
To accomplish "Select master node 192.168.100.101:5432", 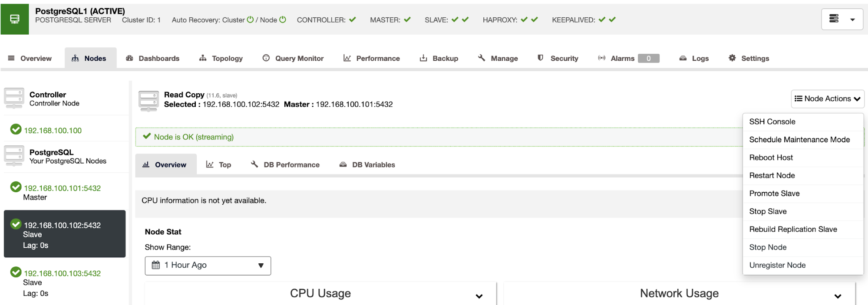I will click(x=62, y=188).
